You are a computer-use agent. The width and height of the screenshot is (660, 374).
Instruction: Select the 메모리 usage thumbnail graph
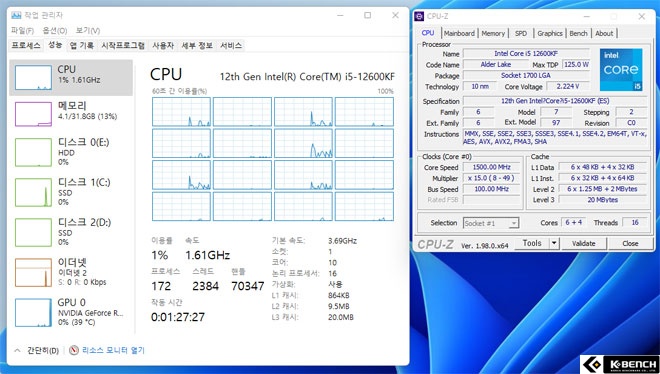click(33, 114)
